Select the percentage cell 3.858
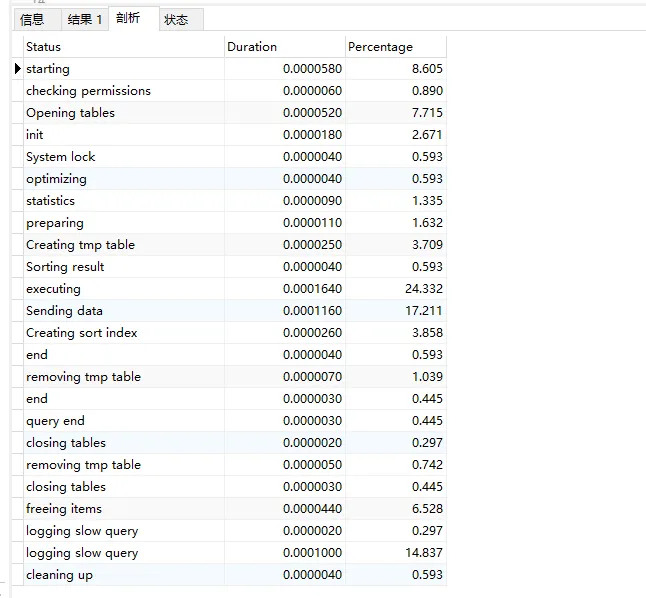The image size is (646, 598). 396,333
